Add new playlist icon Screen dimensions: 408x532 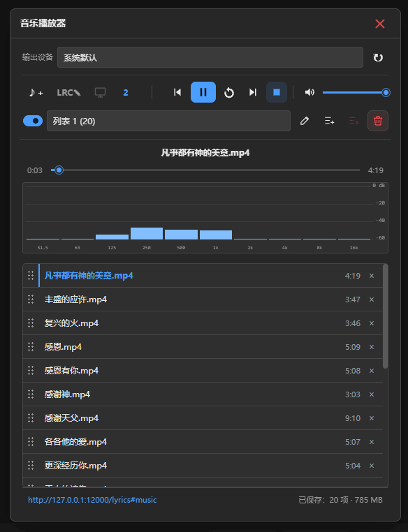(x=329, y=121)
